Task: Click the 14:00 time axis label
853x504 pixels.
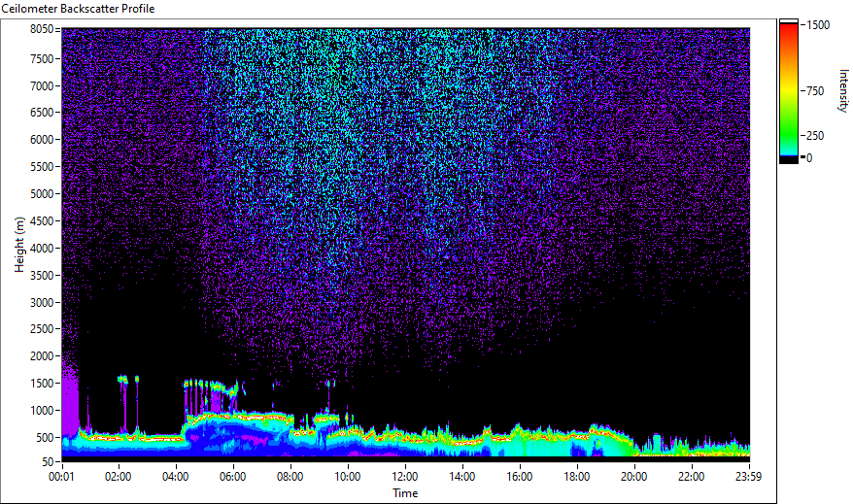Action: pyautogui.click(x=461, y=477)
